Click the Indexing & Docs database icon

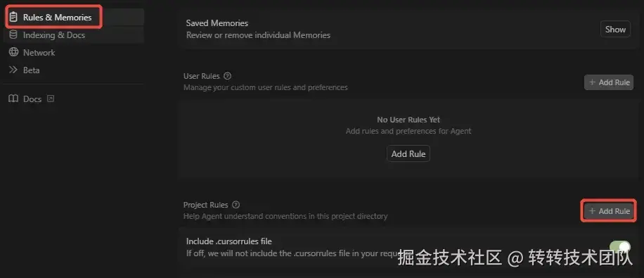(x=13, y=35)
